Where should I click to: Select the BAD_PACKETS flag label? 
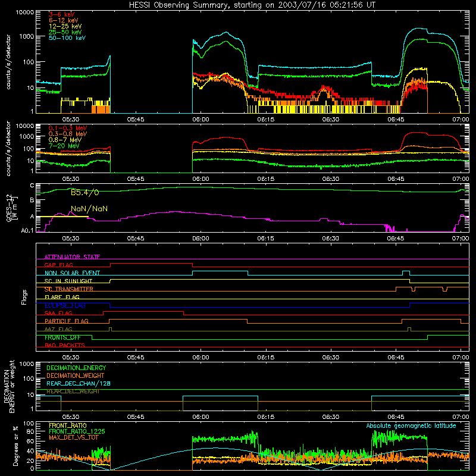coord(65,345)
